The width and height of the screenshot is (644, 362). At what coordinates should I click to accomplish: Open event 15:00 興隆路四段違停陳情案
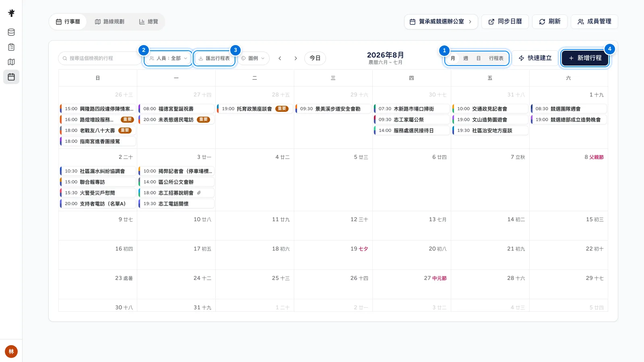pyautogui.click(x=98, y=109)
